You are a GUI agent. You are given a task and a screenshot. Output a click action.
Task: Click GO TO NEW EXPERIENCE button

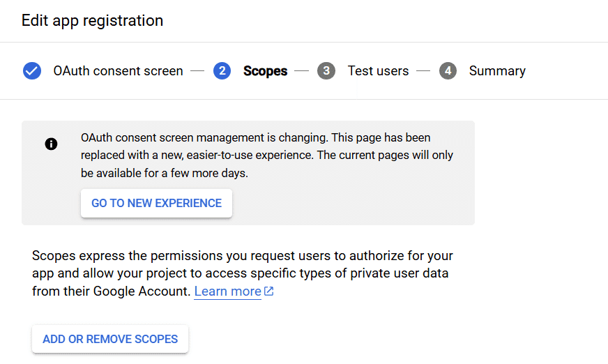(156, 203)
